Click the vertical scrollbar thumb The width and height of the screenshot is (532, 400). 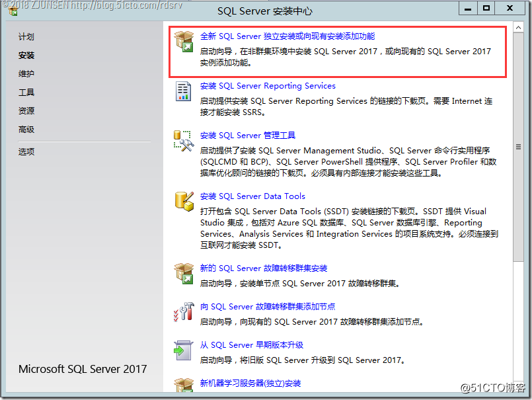[x=518, y=147]
